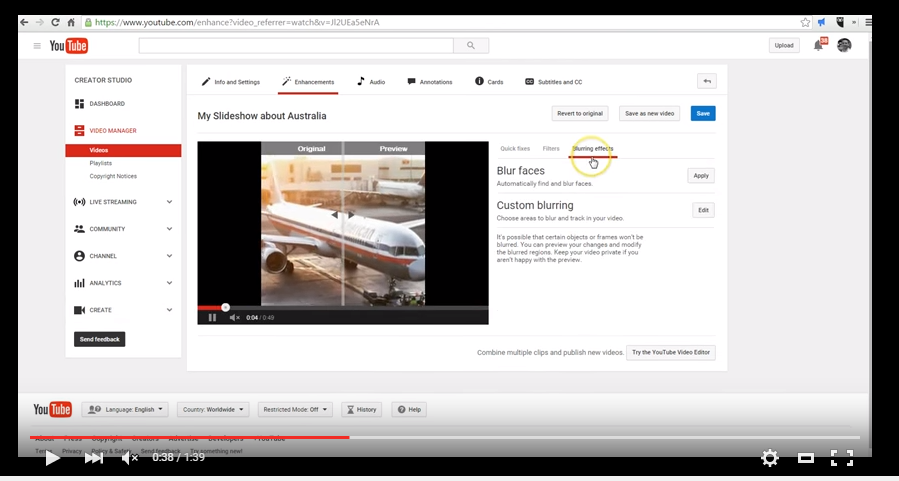
Task: Click the preview video progress handle
Action: point(225,307)
